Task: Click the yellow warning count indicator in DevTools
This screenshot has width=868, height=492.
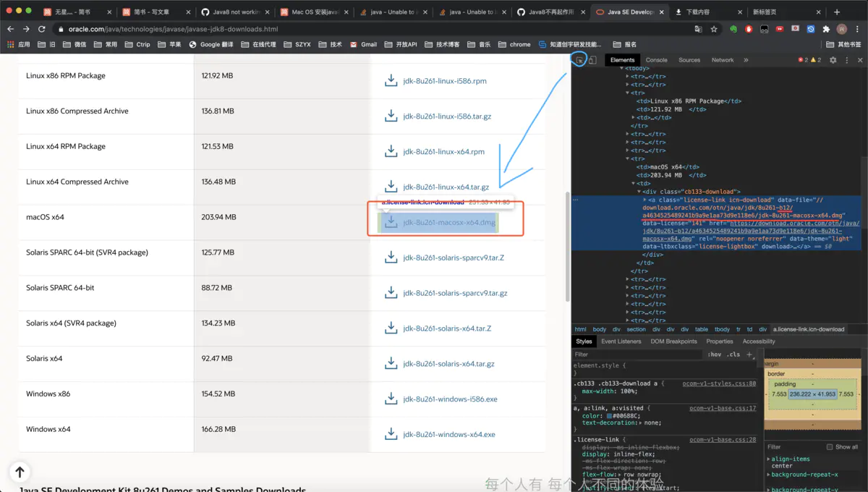Action: click(x=815, y=60)
